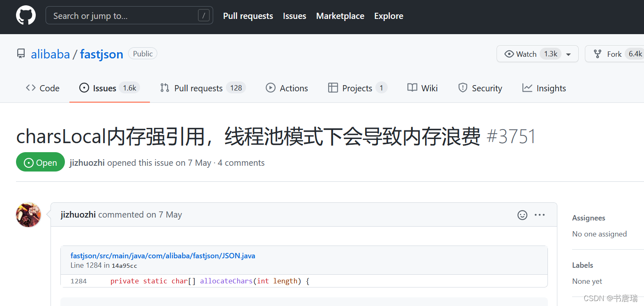
Task: Click the 'None yet' labels text
Action: coord(587,281)
